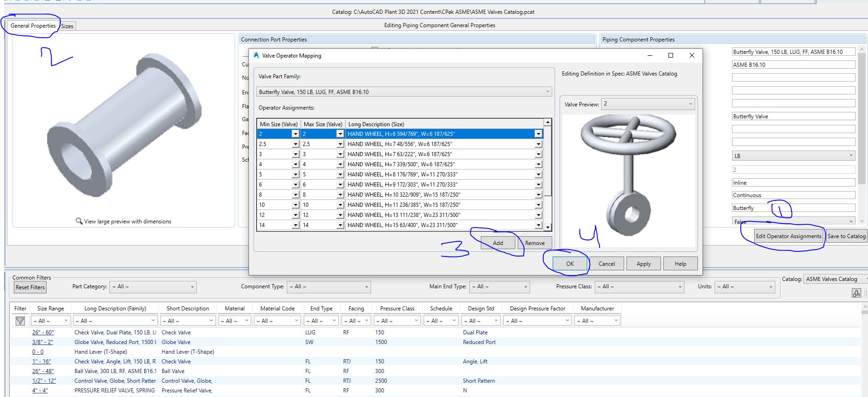Open Min Size dropdown in the 2.5 row
This screenshot has height=397, width=868.
tap(295, 144)
